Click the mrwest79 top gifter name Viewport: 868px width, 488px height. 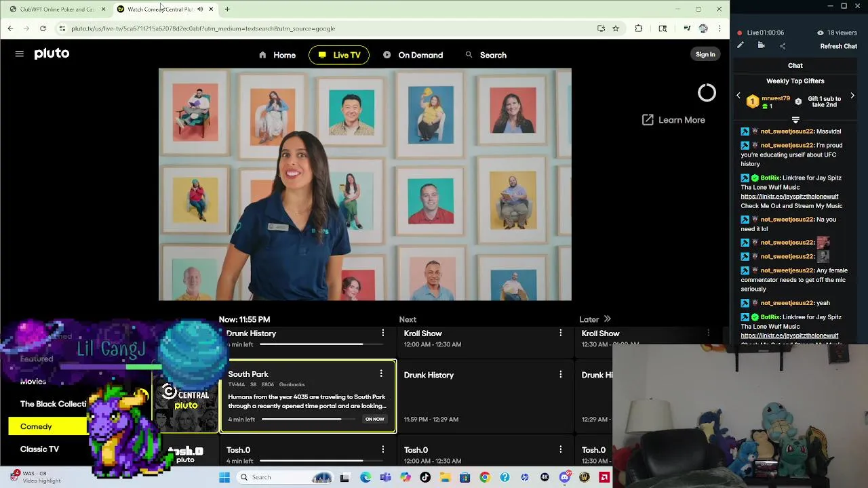tap(776, 98)
